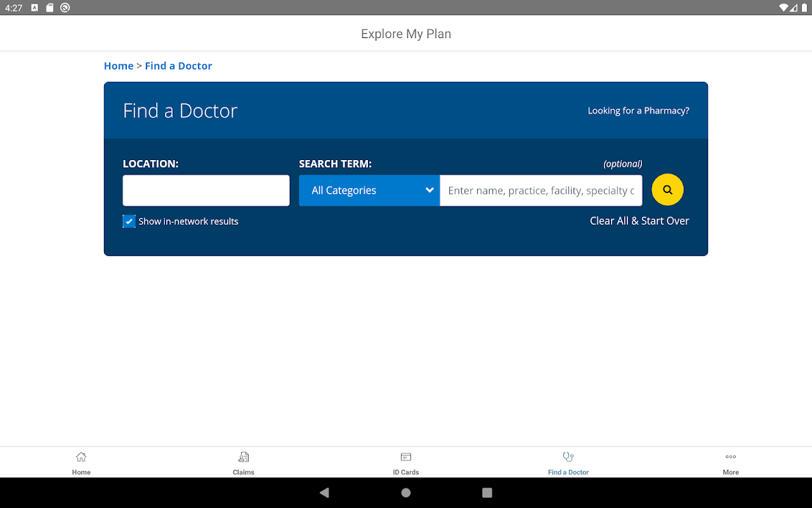Open the ID Cards icon

406,457
